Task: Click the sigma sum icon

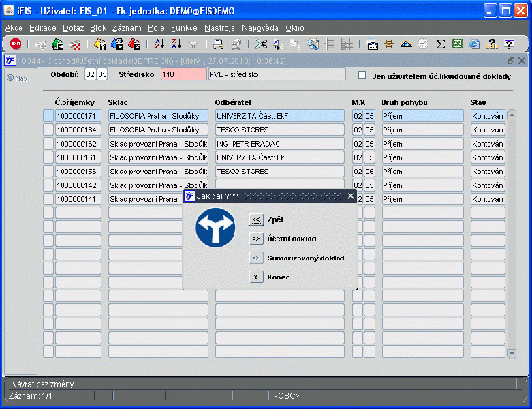Action: point(441,44)
